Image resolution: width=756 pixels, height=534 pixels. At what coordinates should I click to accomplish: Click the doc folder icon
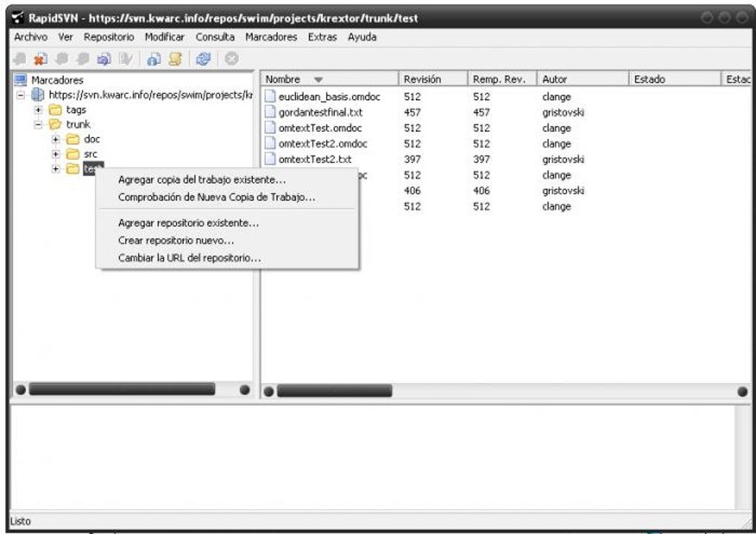pos(73,139)
